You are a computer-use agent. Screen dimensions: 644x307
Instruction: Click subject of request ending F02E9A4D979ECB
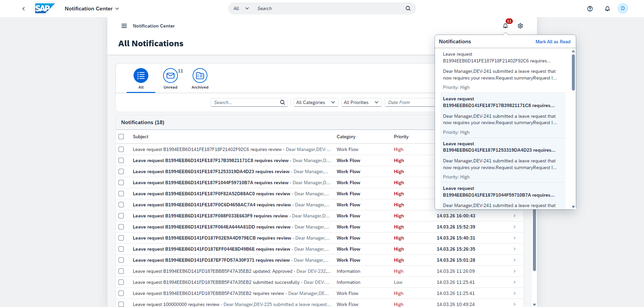[x=212, y=238]
